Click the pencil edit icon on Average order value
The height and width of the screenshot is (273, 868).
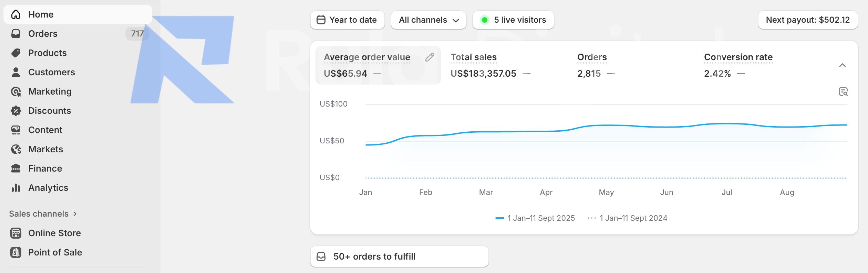pos(430,57)
